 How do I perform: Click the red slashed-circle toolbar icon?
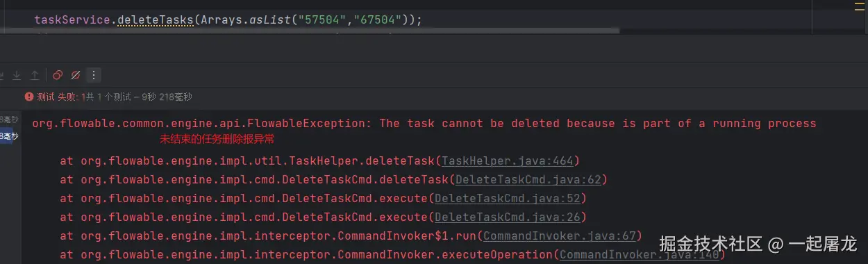click(75, 75)
